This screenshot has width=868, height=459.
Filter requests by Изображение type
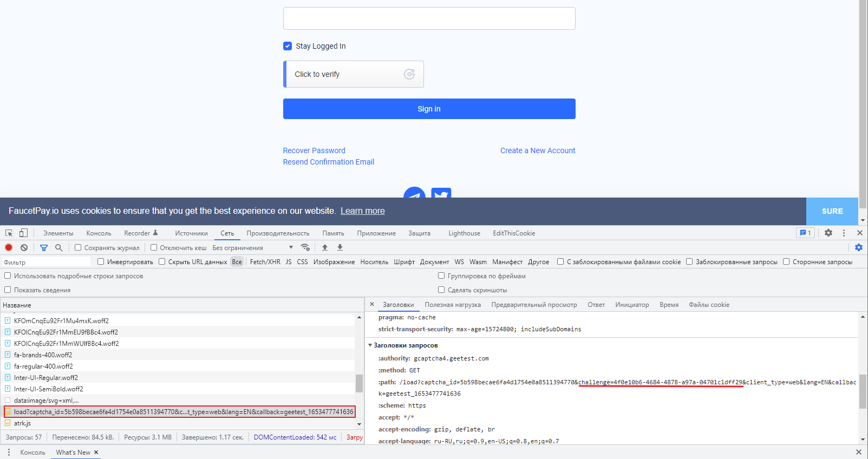click(x=334, y=262)
